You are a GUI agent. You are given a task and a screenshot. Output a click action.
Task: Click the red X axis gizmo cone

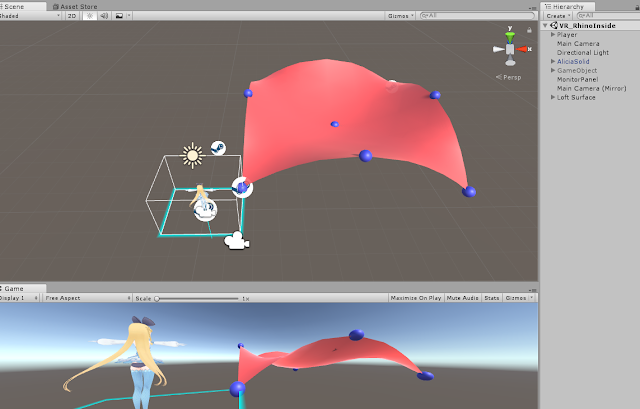[x=522, y=49]
